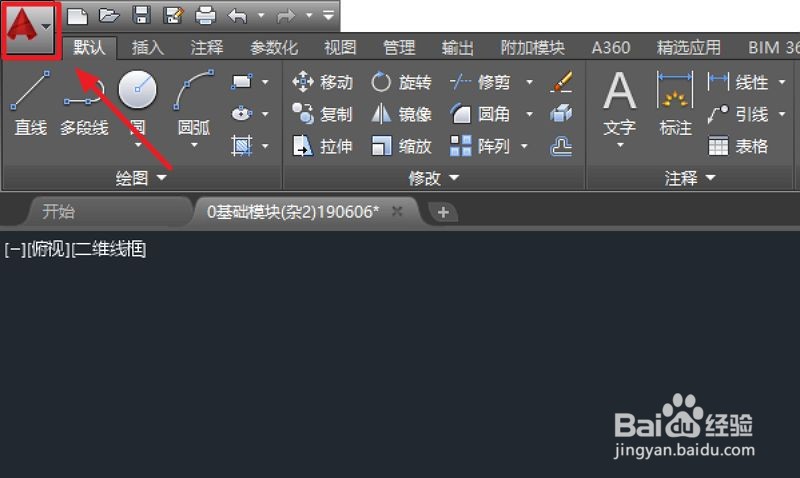Click the ellipse tool icon
The image size is (800, 478).
(241, 114)
